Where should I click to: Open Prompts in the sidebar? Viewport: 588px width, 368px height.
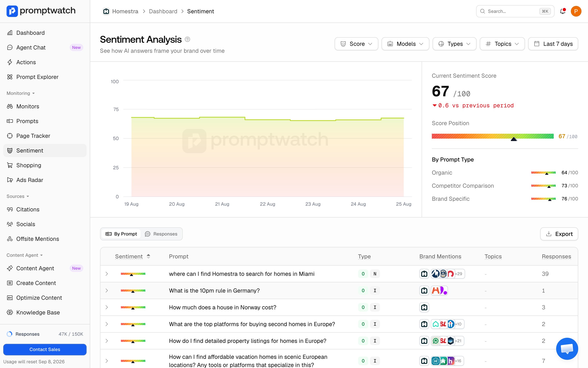click(x=45, y=121)
